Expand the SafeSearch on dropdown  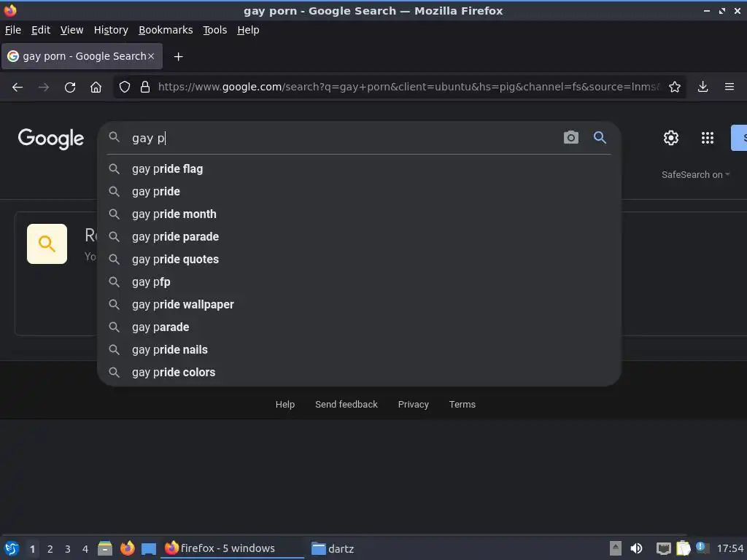coord(695,175)
